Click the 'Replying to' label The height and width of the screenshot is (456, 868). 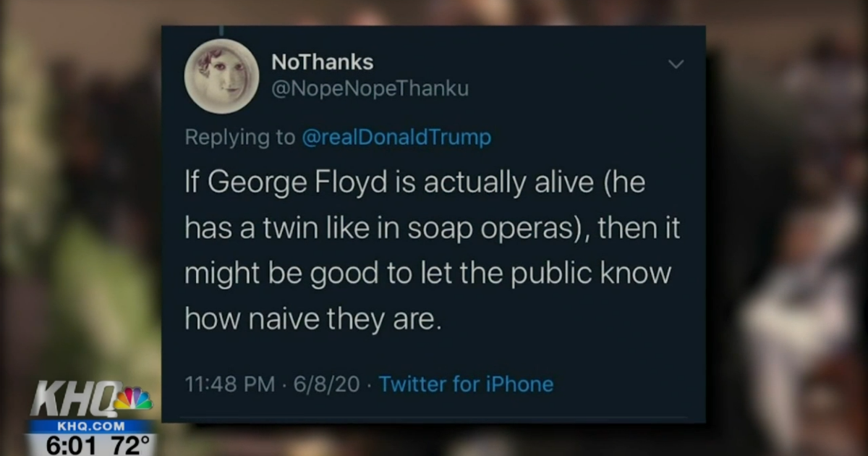click(x=239, y=138)
